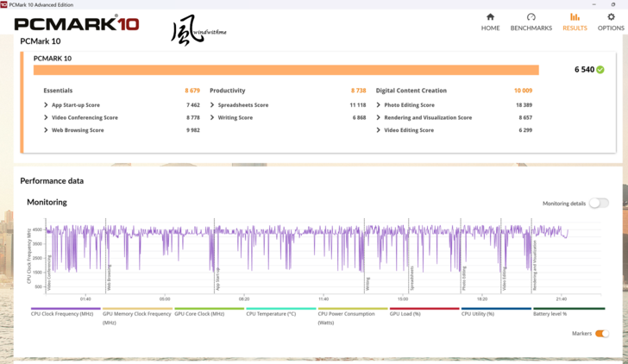Image resolution: width=628 pixels, height=364 pixels.
Task: Select the CPU Temperature legend item
Action: [271, 314]
